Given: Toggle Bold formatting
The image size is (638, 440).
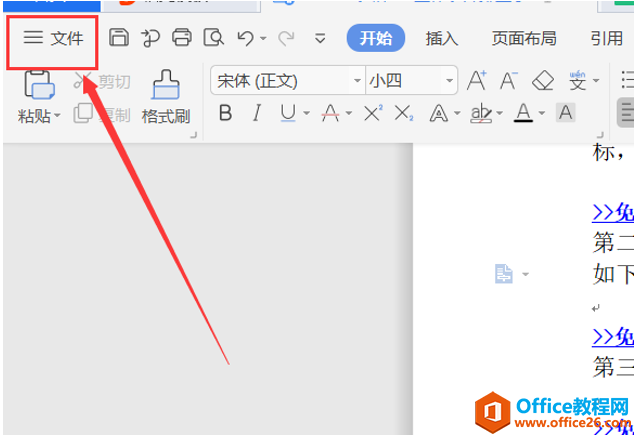Looking at the screenshot, I should 225,113.
